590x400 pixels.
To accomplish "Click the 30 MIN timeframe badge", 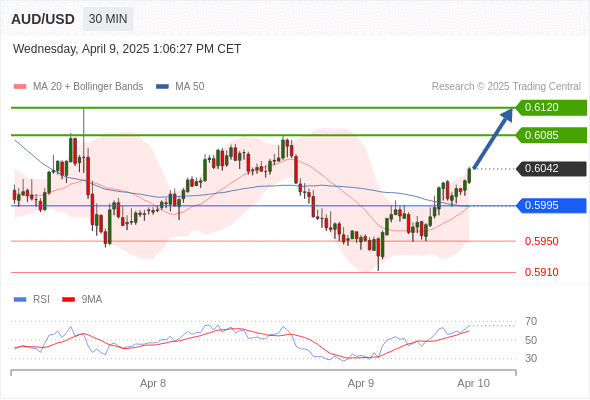I will [108, 19].
